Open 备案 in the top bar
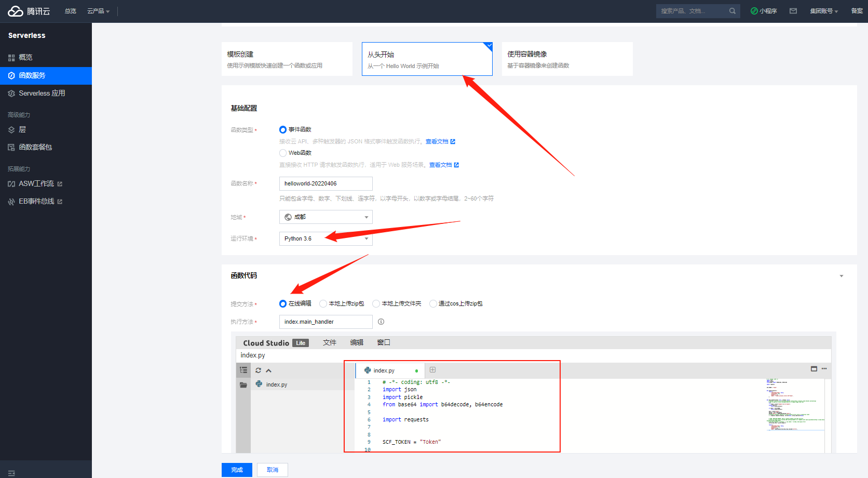The image size is (868, 478). coord(857,11)
